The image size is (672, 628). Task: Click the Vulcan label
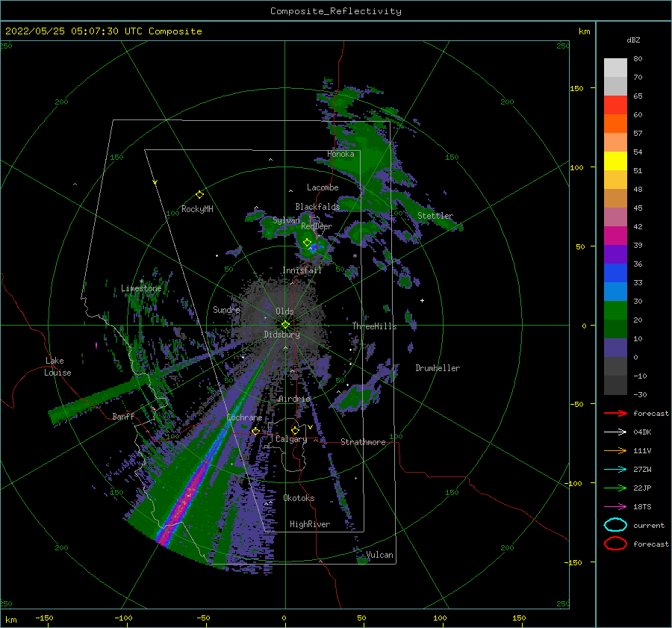click(379, 555)
